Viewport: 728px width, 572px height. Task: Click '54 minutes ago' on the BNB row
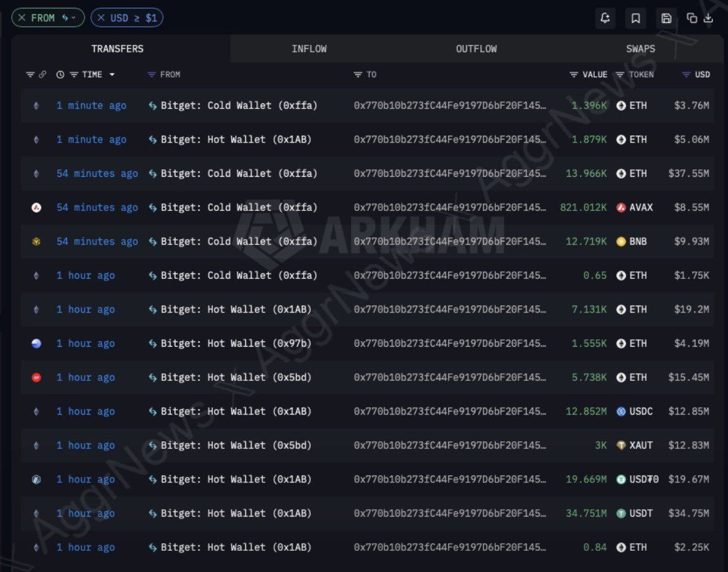[x=97, y=241]
